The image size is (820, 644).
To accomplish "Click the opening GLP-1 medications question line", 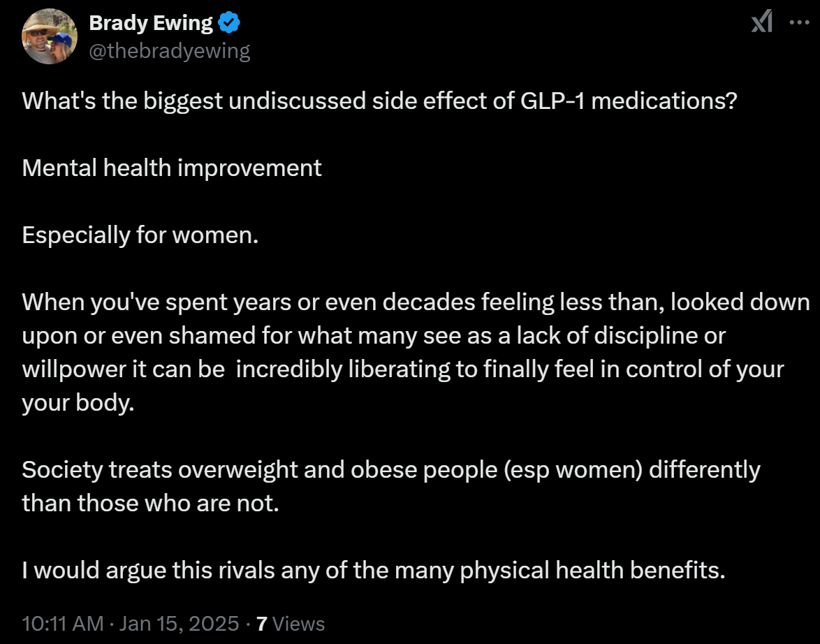I will (x=379, y=101).
